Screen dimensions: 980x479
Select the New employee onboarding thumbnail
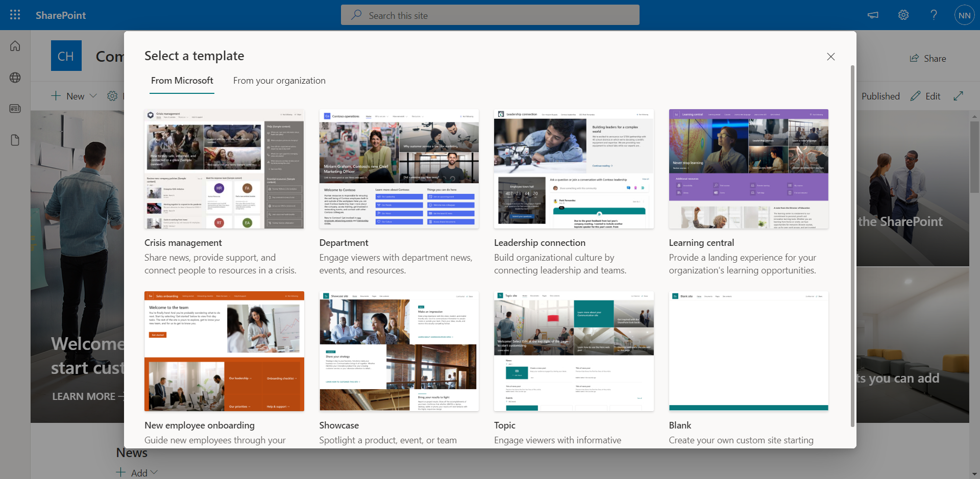pyautogui.click(x=224, y=351)
